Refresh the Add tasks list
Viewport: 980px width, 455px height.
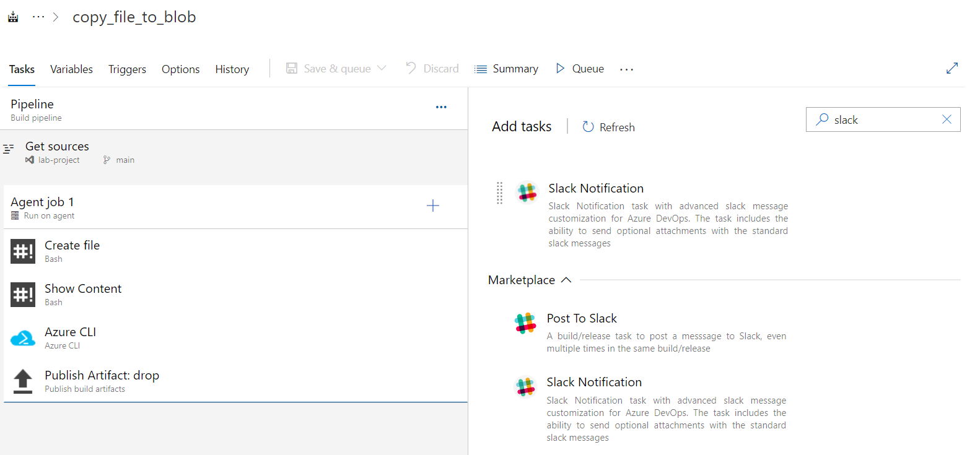(x=608, y=127)
